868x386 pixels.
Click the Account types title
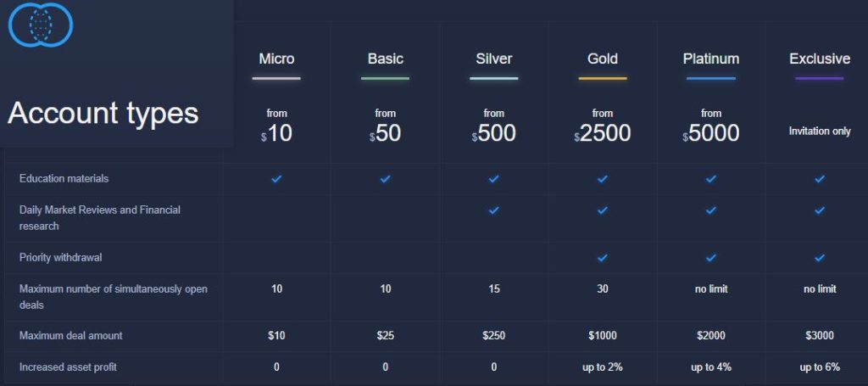pos(103,113)
